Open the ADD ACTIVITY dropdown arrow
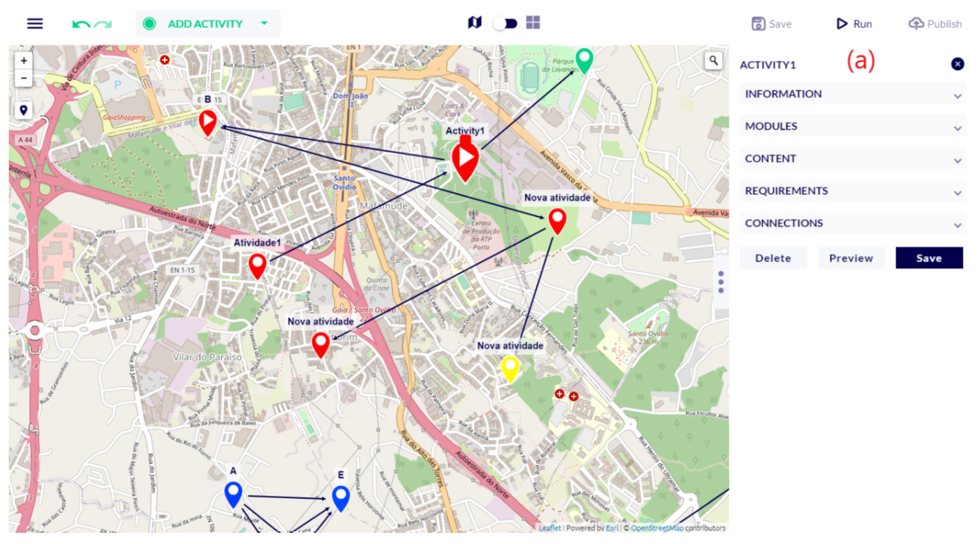980x544 pixels. (264, 23)
